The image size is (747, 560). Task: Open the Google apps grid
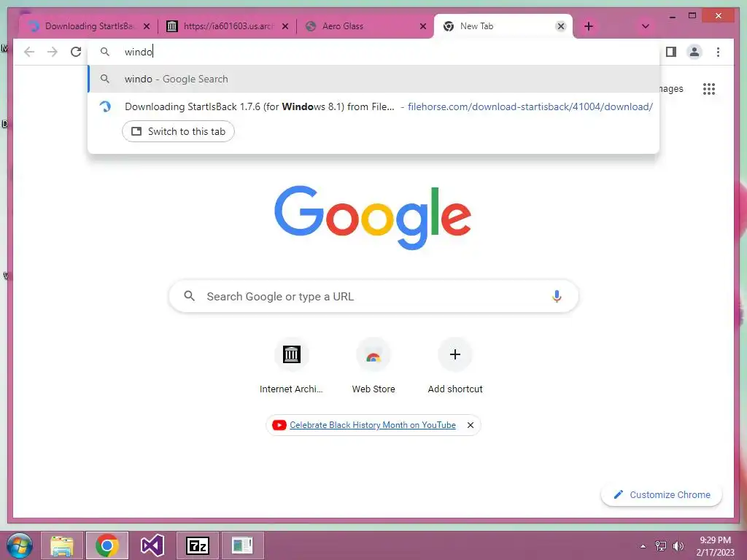[709, 89]
